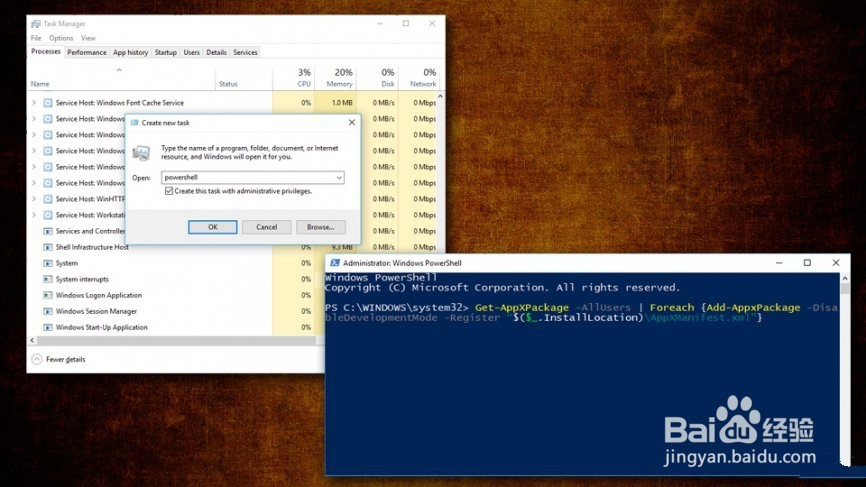Click the Browse... button
Viewport: 866px width, 487px height.
321,227
